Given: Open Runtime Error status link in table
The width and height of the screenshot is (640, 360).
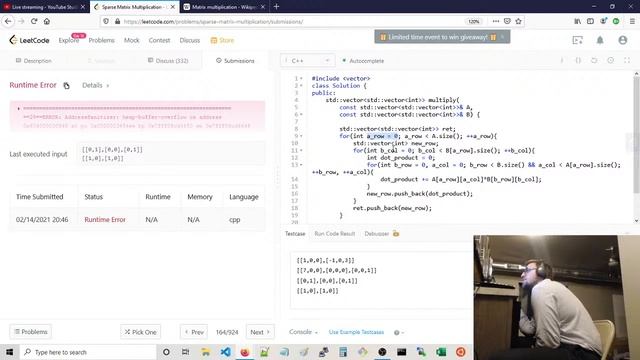Looking at the screenshot, I should [x=105, y=220].
